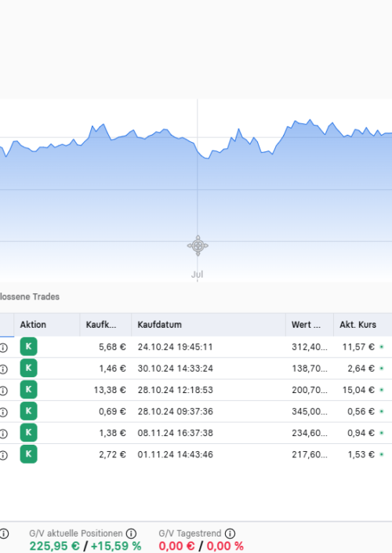392x553 pixels.
Task: Click K badge in 13,38 € row
Action: (28, 389)
